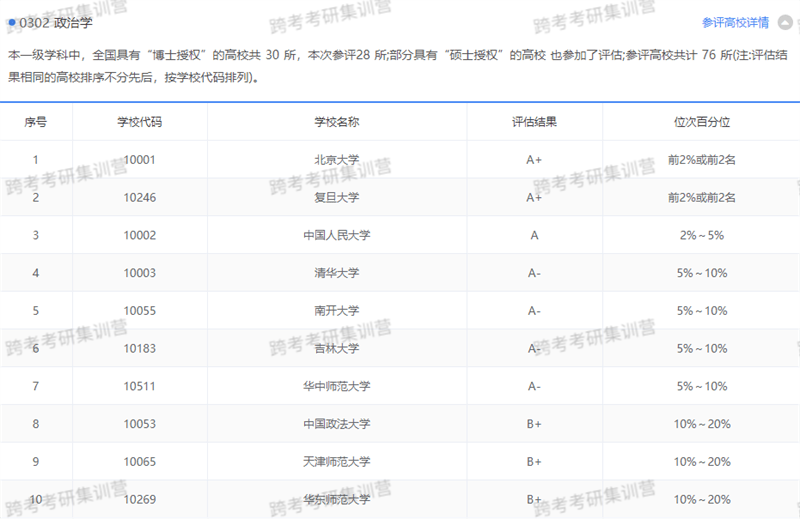Click school code 10511
800x519 pixels.
click(x=140, y=386)
